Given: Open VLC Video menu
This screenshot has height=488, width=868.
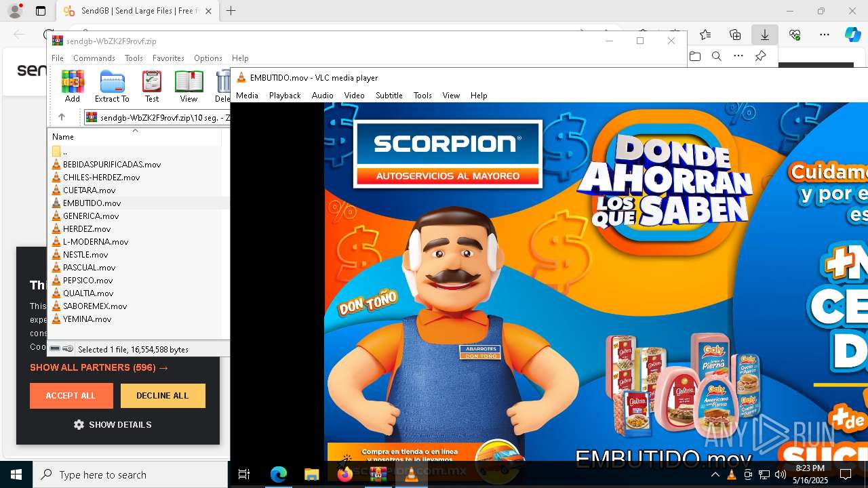Looking at the screenshot, I should click(354, 96).
